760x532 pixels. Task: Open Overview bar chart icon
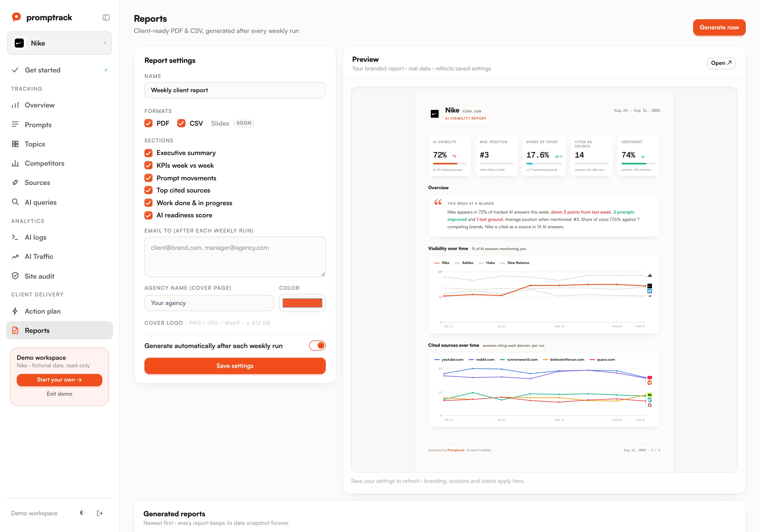[x=15, y=105]
